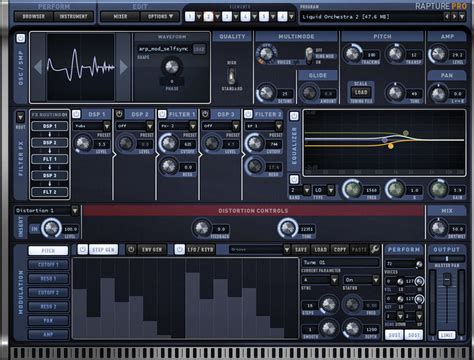This screenshot has height=360, width=474.
Task: Click the output volume fader
Action: coord(447,279)
